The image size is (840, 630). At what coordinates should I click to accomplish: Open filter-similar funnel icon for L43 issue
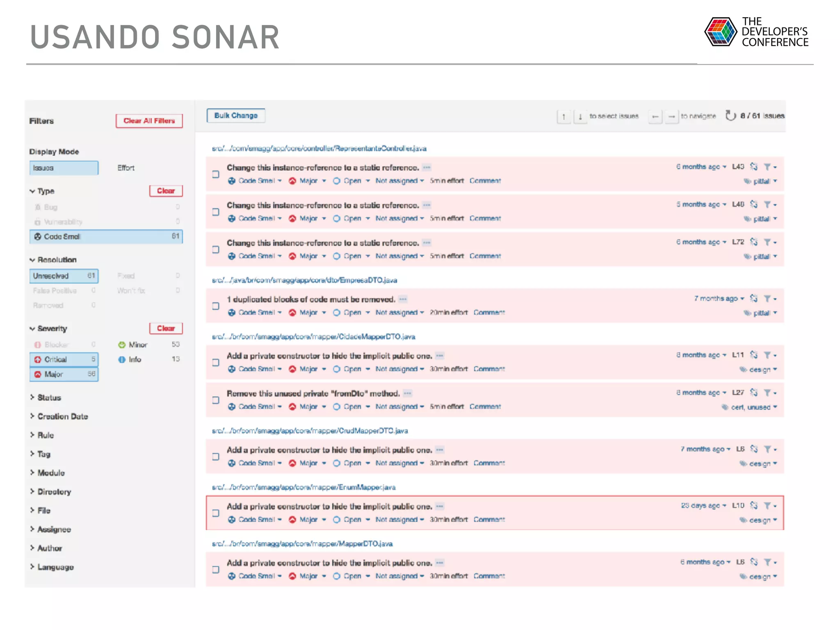pos(770,167)
